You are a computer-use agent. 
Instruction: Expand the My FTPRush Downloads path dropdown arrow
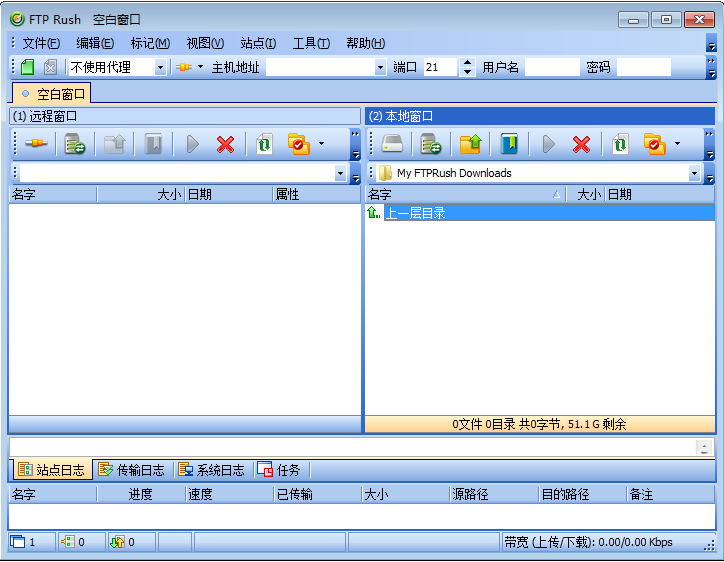(694, 174)
